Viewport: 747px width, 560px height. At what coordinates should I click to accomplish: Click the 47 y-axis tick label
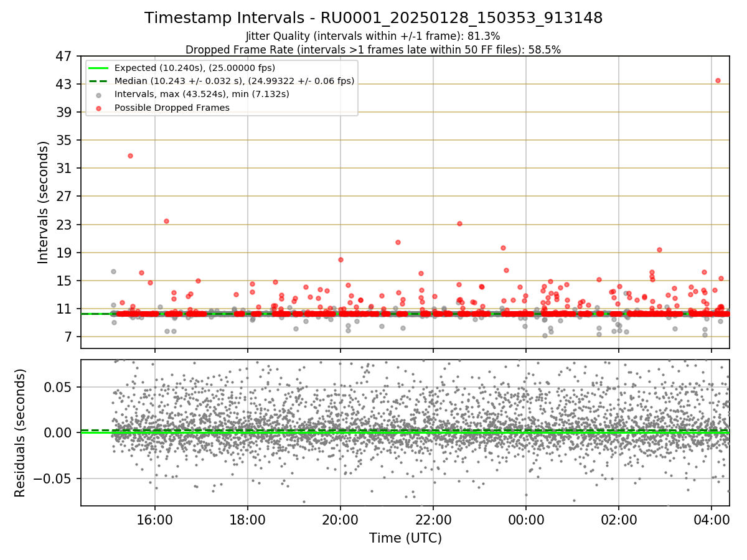64,56
